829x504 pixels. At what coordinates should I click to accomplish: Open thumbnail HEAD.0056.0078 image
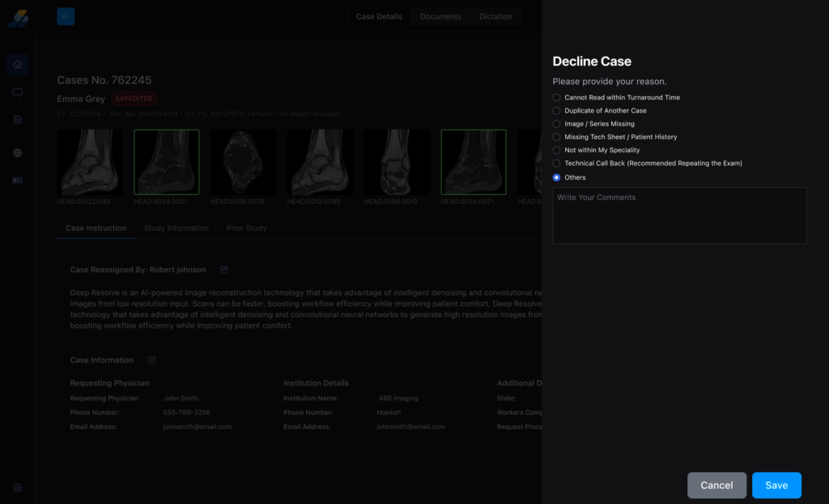point(243,162)
